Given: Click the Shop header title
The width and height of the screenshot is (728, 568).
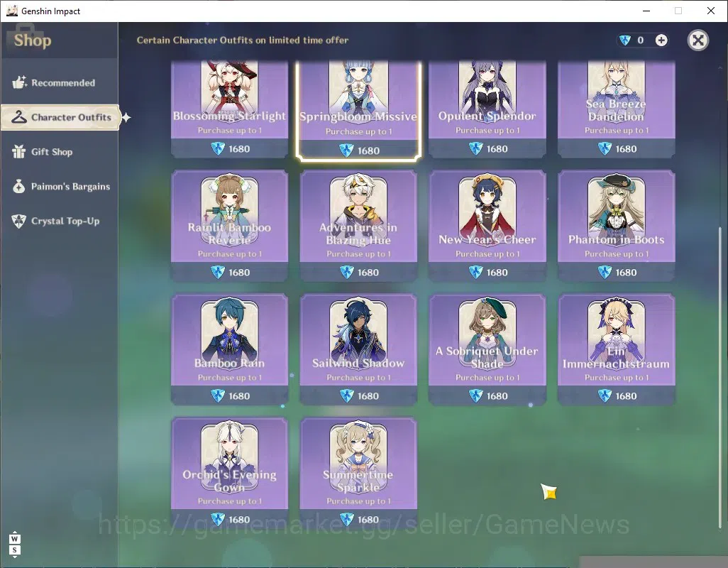Looking at the screenshot, I should 33,40.
